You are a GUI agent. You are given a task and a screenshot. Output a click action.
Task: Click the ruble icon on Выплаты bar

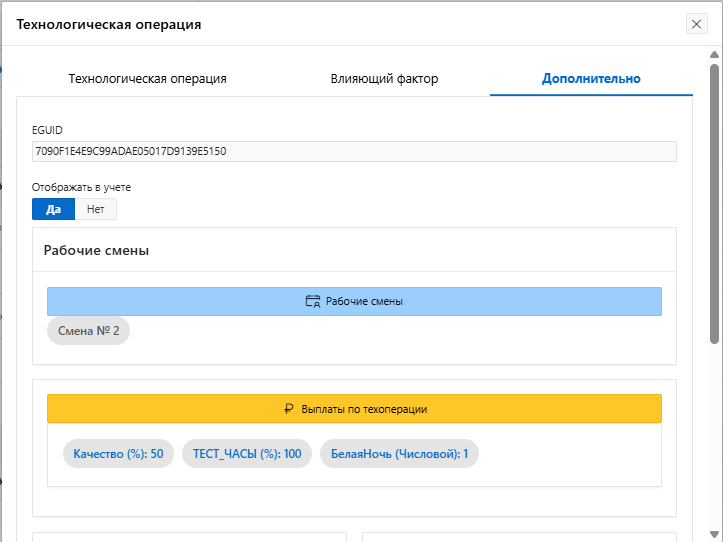pos(289,408)
